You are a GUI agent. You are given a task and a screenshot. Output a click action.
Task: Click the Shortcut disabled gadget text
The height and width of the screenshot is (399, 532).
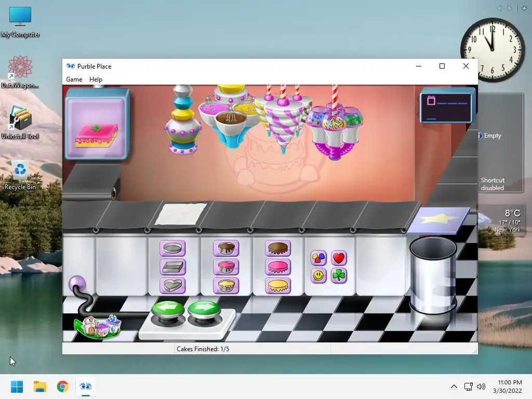[493, 184]
